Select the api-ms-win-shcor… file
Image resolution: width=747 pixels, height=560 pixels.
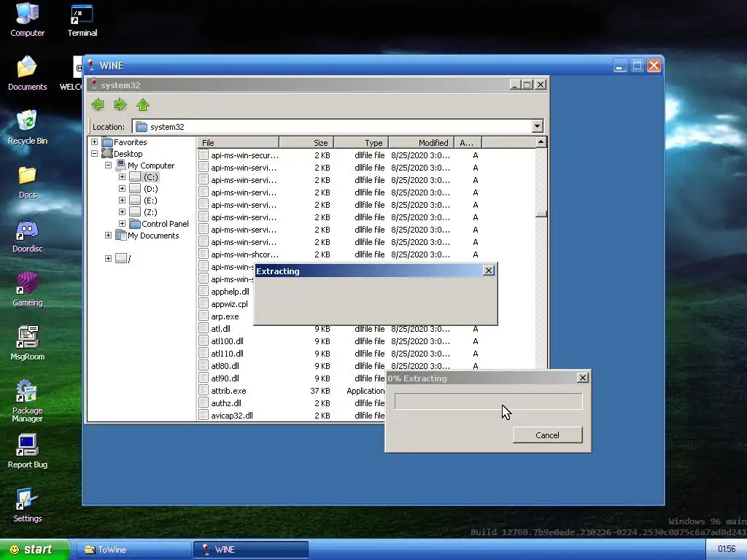[245, 254]
